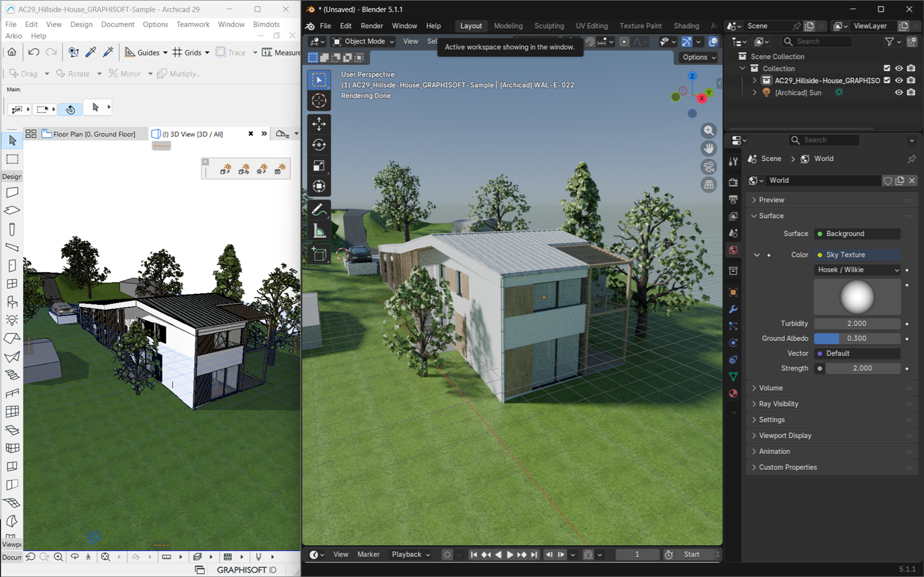Select the Annotate pencil tool in Blender
Screen dimensions: 924x577
pyautogui.click(x=319, y=210)
